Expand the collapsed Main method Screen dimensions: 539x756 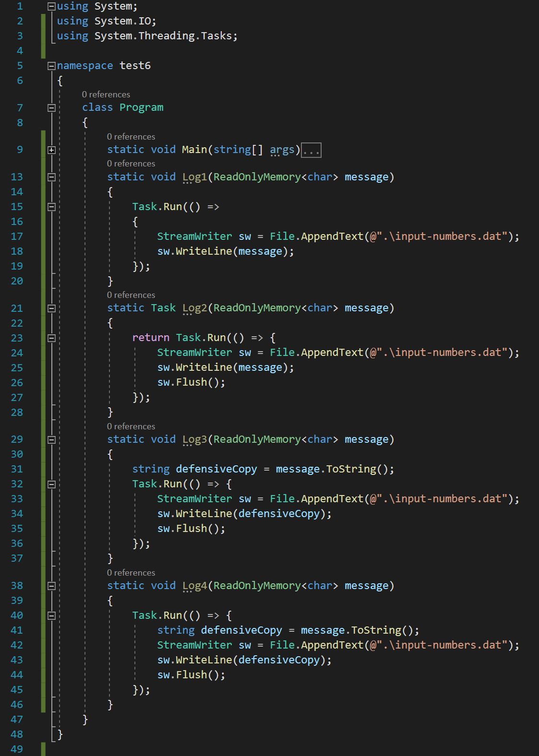pyautogui.click(x=51, y=150)
